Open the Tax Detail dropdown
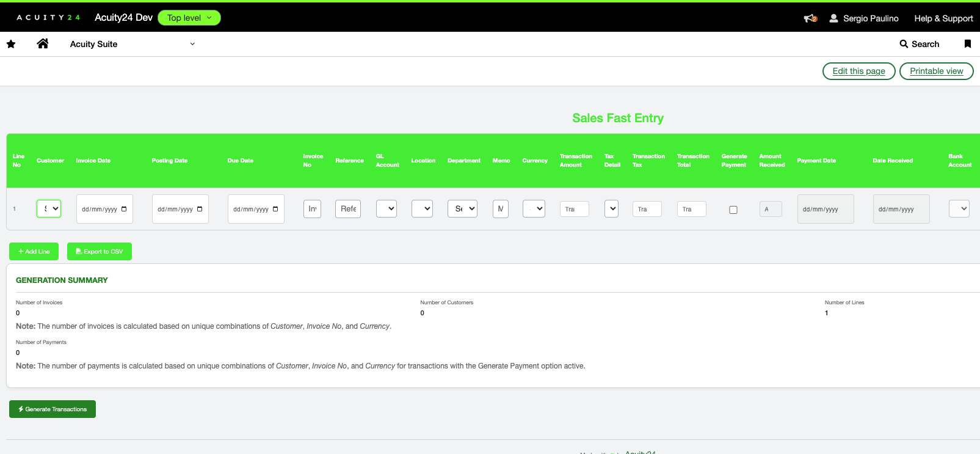Image resolution: width=980 pixels, height=454 pixels. (611, 208)
